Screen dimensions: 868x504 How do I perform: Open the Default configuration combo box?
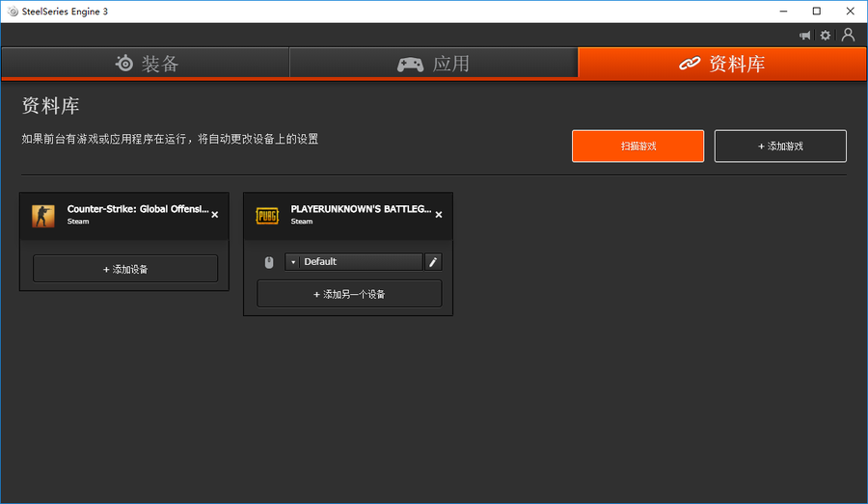coord(361,262)
